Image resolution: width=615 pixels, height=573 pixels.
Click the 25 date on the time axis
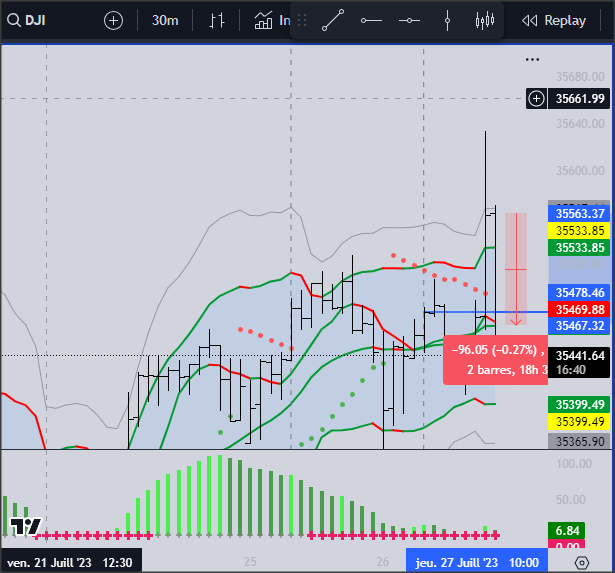pos(250,562)
